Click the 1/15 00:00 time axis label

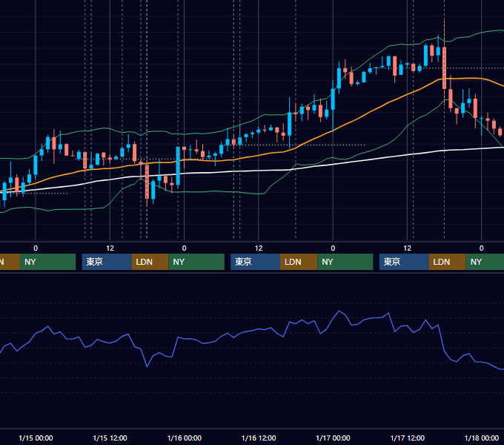36,438
